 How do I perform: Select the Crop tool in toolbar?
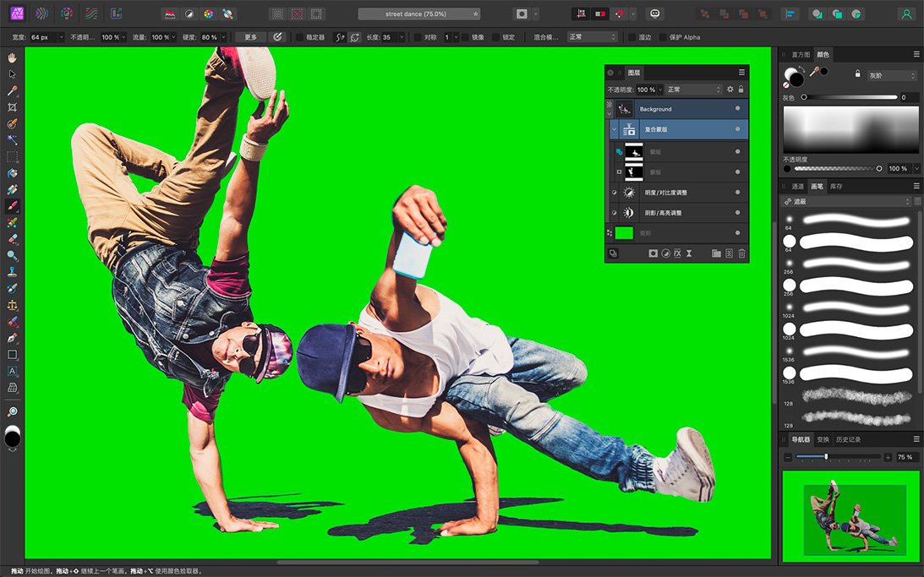pyautogui.click(x=12, y=107)
